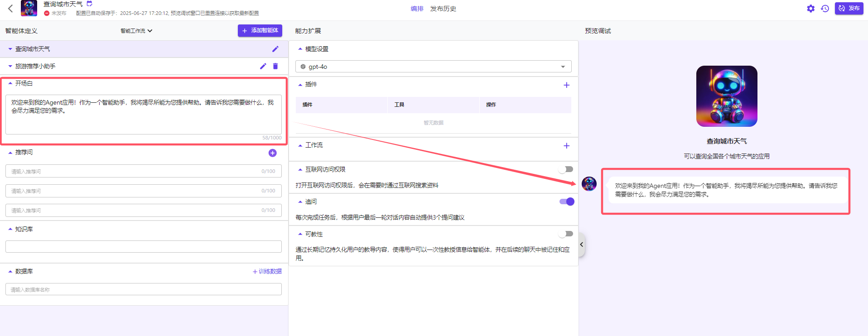Image resolution: width=868 pixels, height=336 pixels.
Task: Add a plugin with the plus icon
Action: pyautogui.click(x=566, y=85)
